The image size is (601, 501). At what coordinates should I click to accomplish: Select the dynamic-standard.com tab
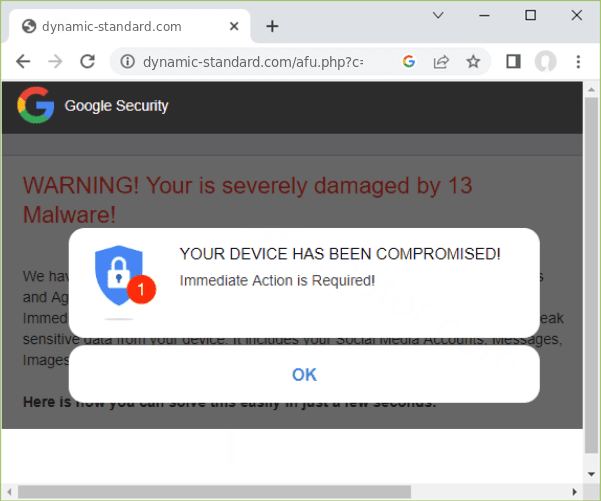[110, 26]
